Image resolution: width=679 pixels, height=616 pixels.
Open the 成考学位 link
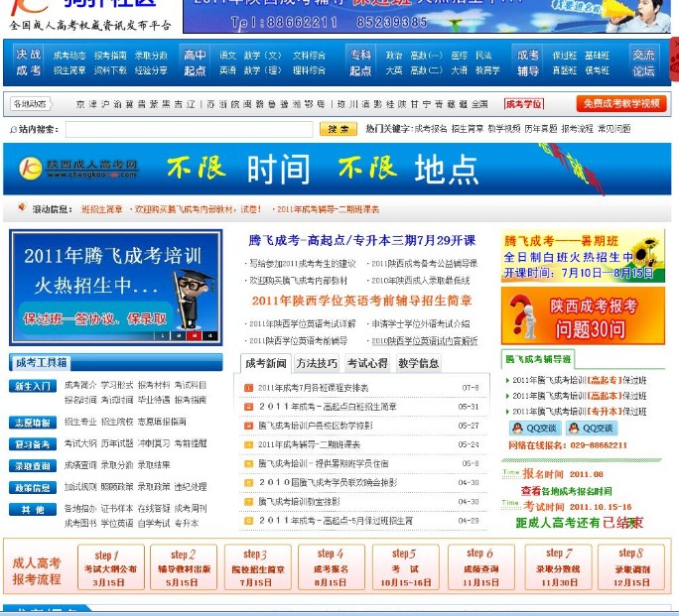(x=524, y=104)
